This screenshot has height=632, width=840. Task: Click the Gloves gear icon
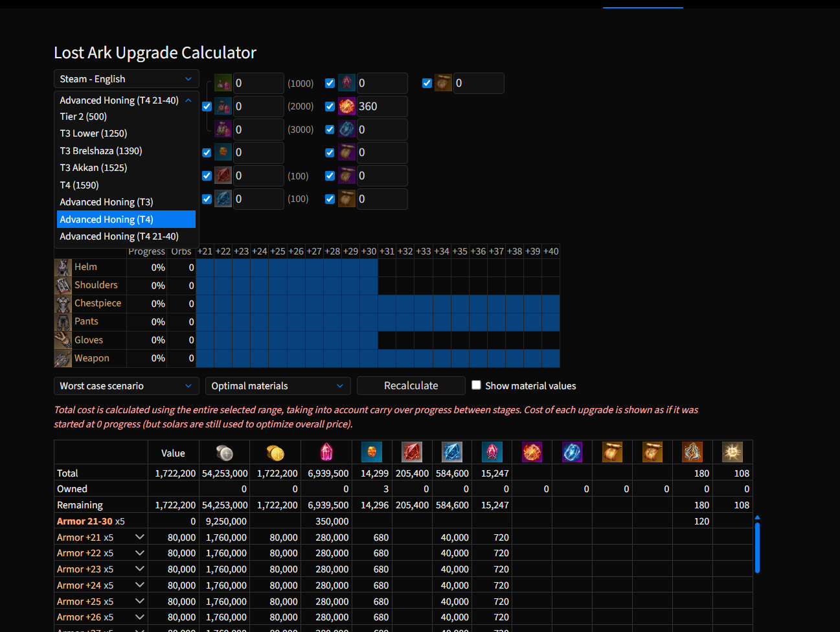(63, 340)
